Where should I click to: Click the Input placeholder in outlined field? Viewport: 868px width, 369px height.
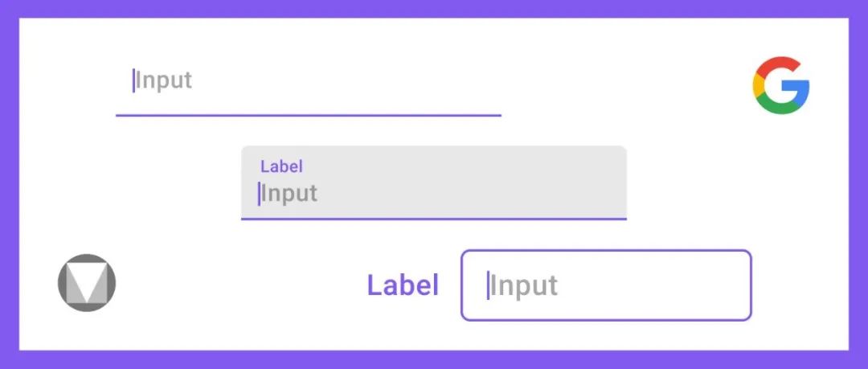(x=524, y=286)
